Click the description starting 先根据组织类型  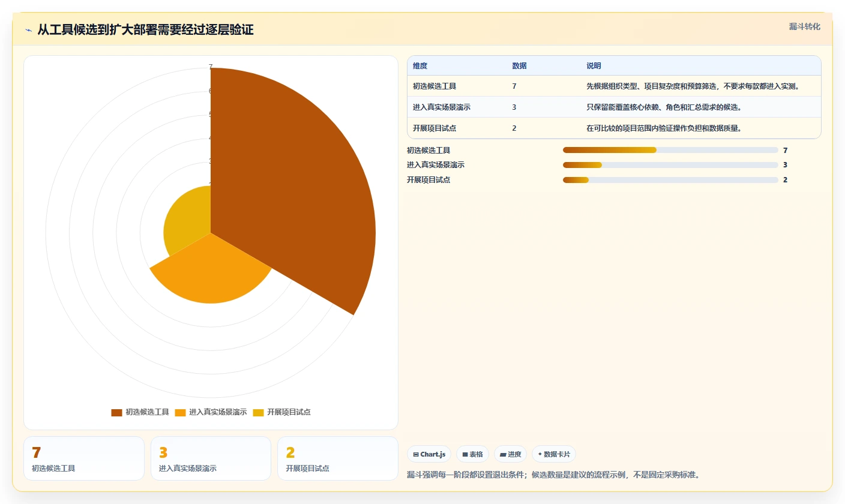pos(693,86)
